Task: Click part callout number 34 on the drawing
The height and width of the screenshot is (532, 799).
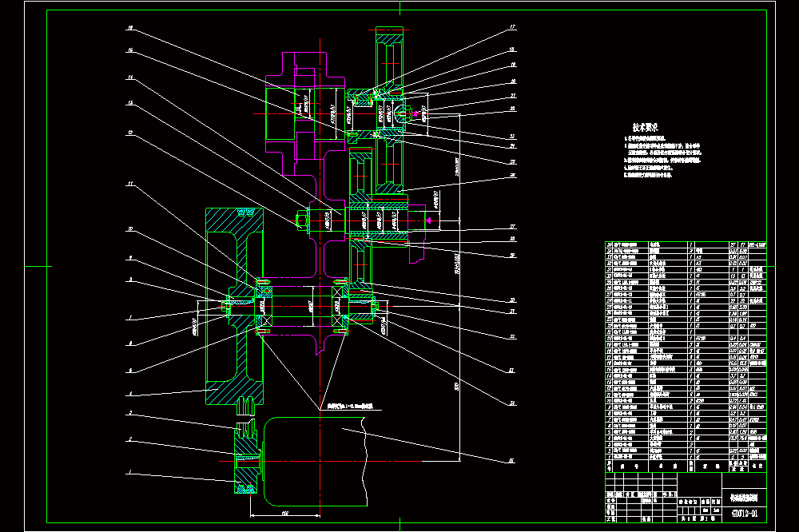Action: [x=512, y=403]
